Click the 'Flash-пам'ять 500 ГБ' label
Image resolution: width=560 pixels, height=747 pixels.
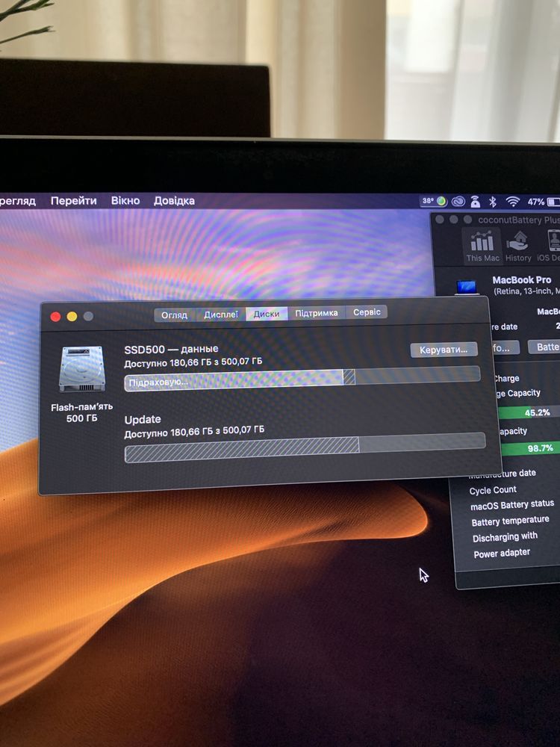82,412
